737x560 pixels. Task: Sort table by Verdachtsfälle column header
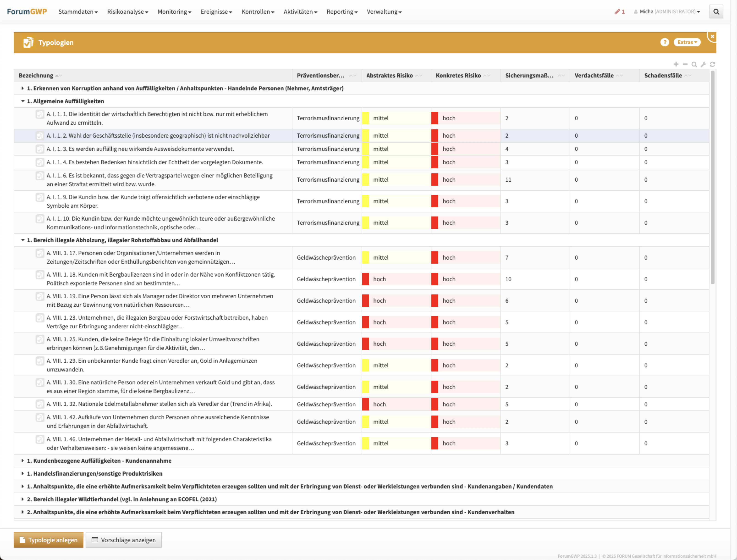pyautogui.click(x=594, y=75)
